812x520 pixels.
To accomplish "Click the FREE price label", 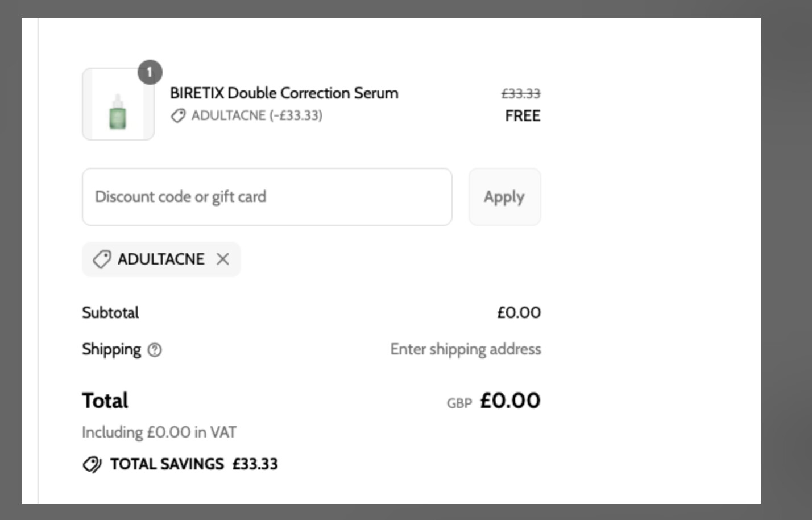I will pyautogui.click(x=522, y=116).
